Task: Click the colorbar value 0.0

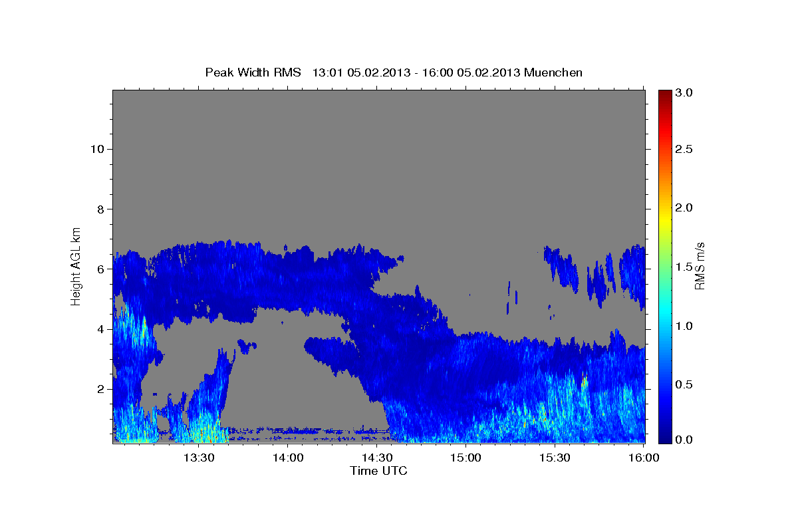Action: click(x=684, y=440)
